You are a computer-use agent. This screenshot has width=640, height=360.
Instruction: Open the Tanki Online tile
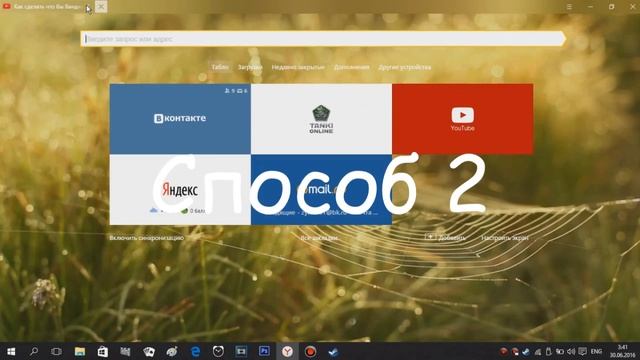[321, 119]
